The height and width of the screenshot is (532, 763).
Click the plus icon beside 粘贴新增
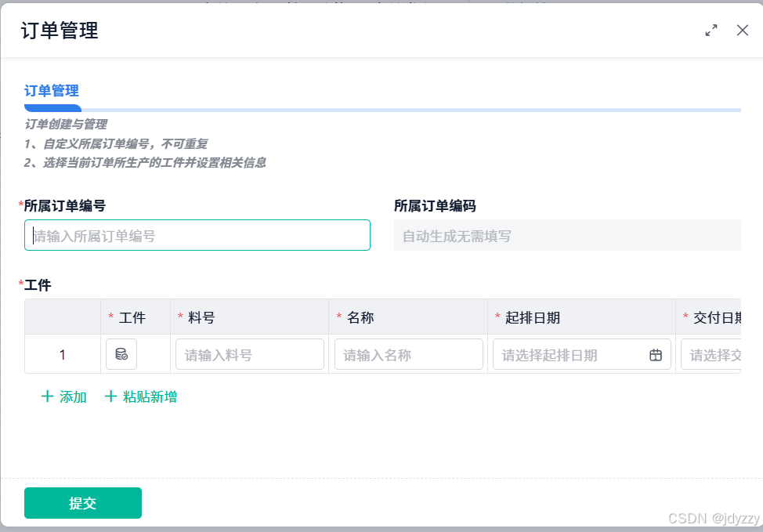[110, 396]
